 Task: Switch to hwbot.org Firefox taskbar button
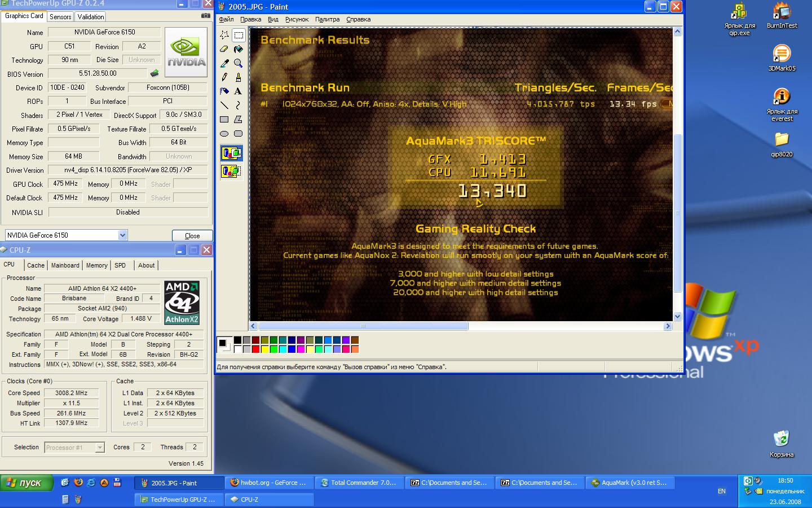click(x=268, y=483)
